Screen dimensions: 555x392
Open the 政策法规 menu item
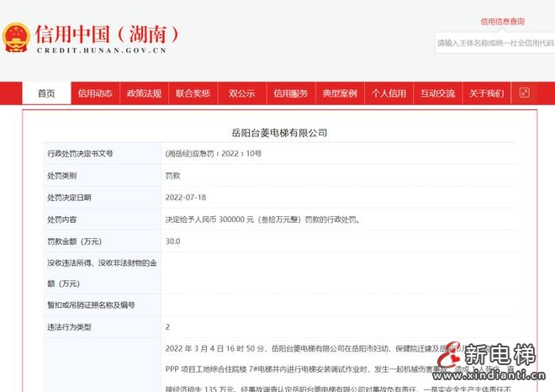click(144, 93)
